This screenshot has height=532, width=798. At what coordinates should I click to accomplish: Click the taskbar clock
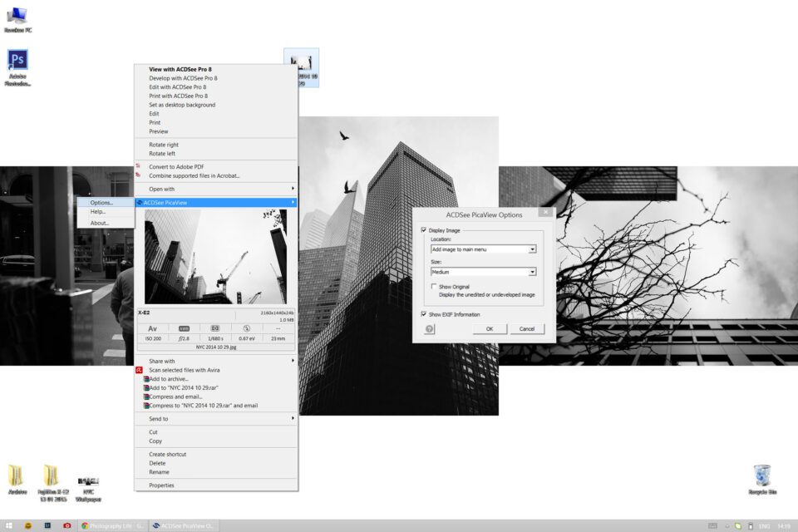pos(784,526)
